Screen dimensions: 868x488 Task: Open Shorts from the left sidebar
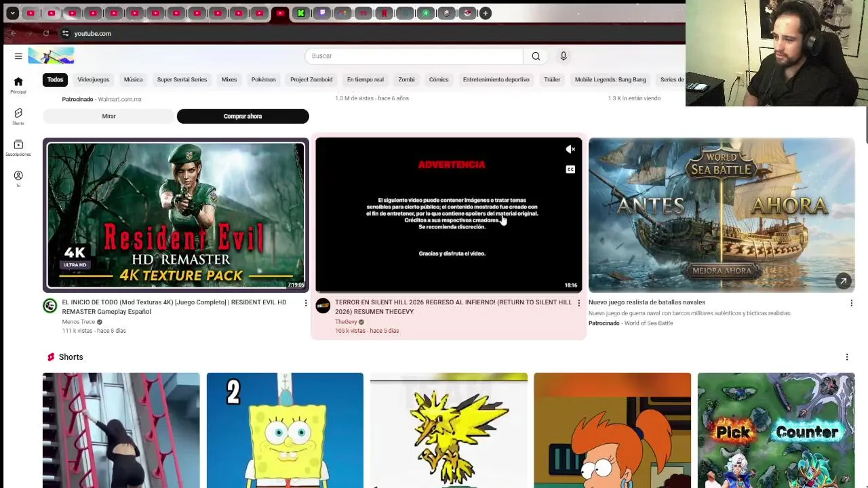18,117
